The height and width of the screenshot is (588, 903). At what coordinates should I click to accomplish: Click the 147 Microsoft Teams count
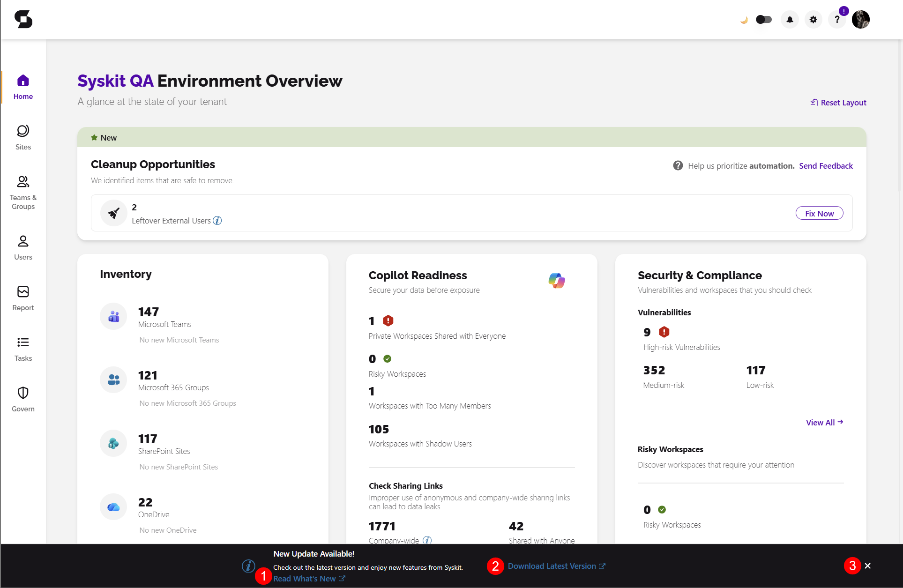(149, 312)
